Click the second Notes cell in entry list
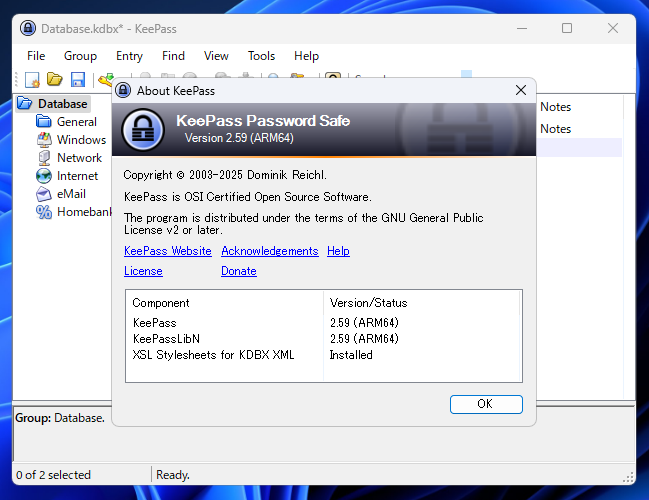Image resolution: width=649 pixels, height=500 pixels. [555, 129]
